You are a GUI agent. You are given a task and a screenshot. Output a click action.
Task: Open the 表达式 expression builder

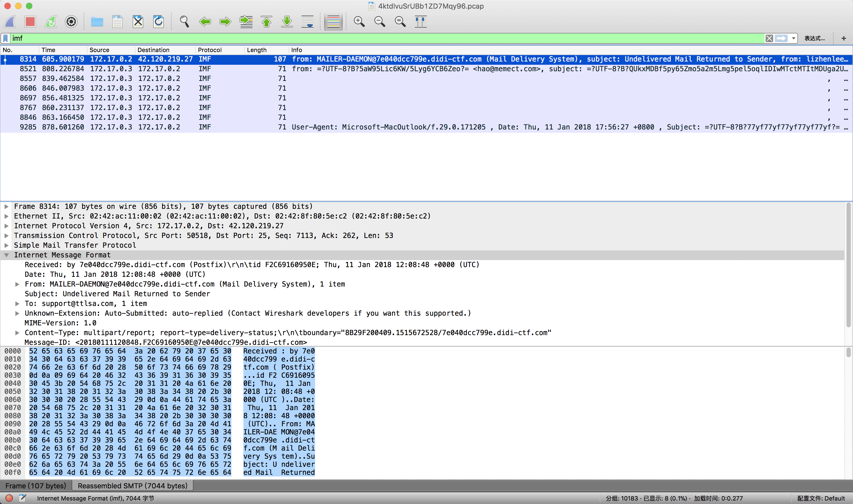(814, 38)
